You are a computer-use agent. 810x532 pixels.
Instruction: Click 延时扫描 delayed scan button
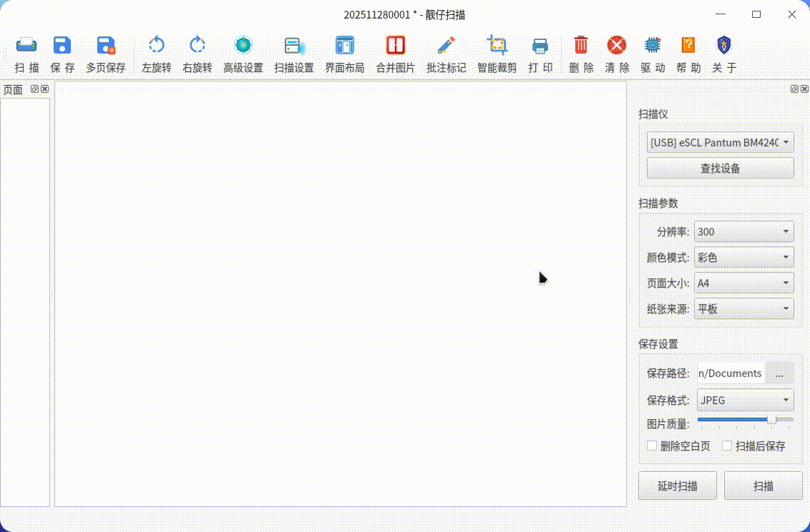[677, 486]
